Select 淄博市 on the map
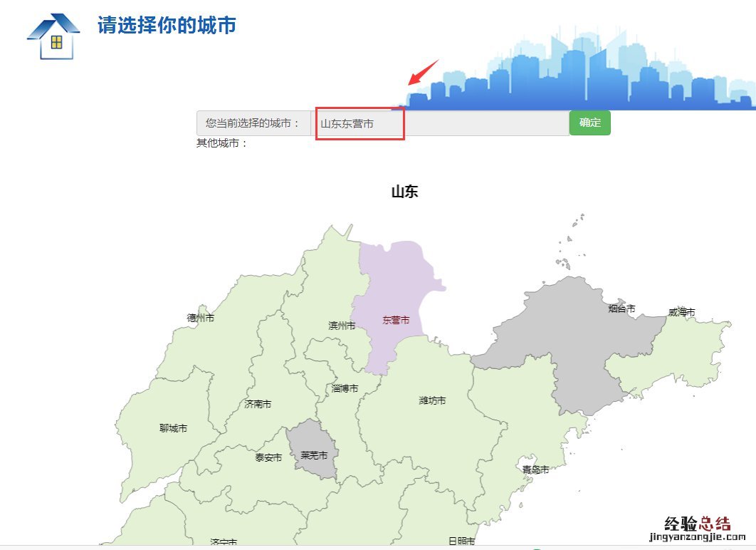Viewport: 756px width, 550px height. click(345, 388)
